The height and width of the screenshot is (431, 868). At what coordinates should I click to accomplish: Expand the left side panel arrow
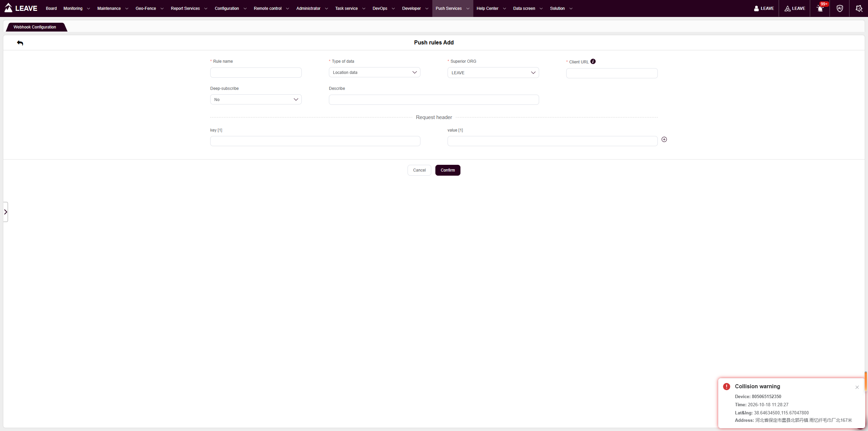5,212
